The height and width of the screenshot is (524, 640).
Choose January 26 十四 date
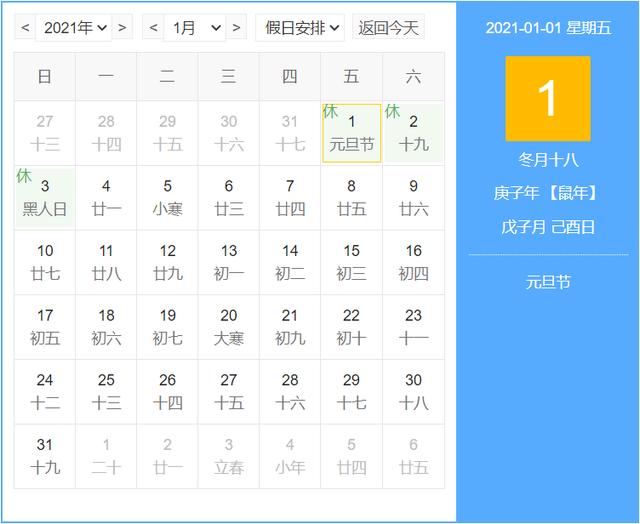167,392
